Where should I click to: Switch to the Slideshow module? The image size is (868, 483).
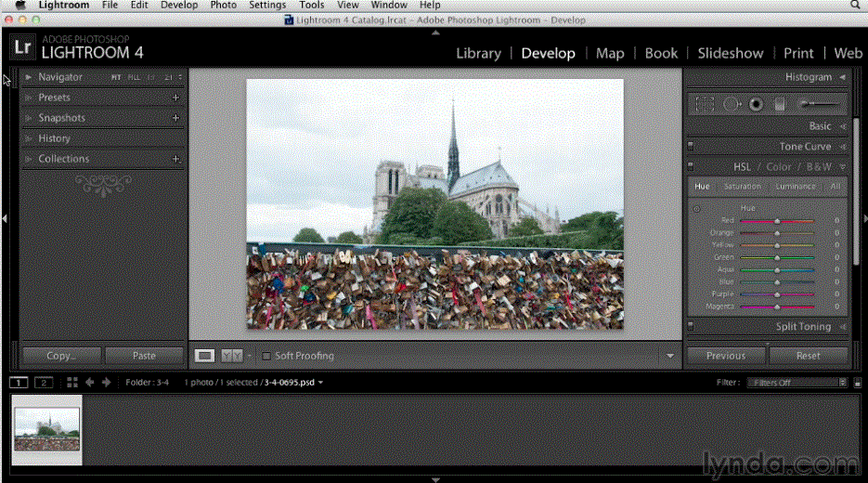(x=731, y=53)
